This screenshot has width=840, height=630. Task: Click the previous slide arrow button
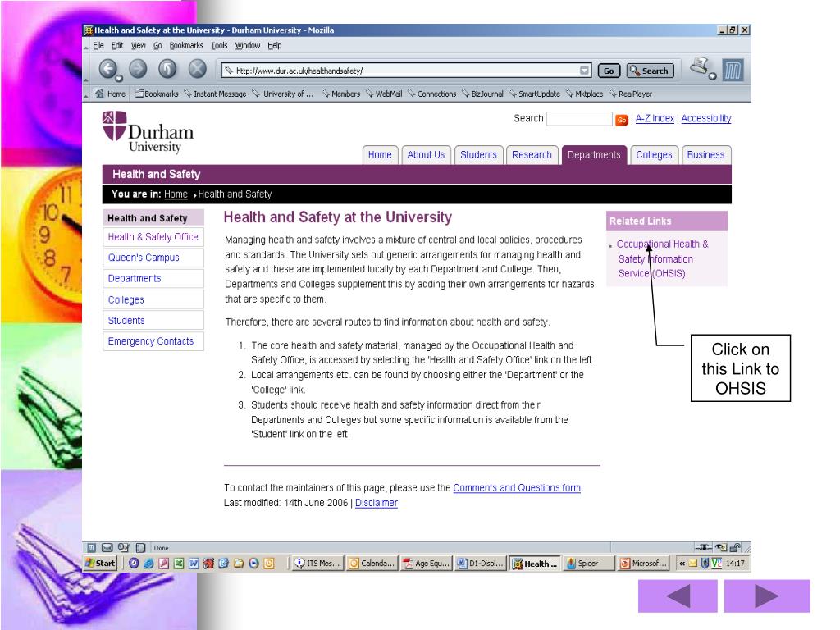pos(678,596)
